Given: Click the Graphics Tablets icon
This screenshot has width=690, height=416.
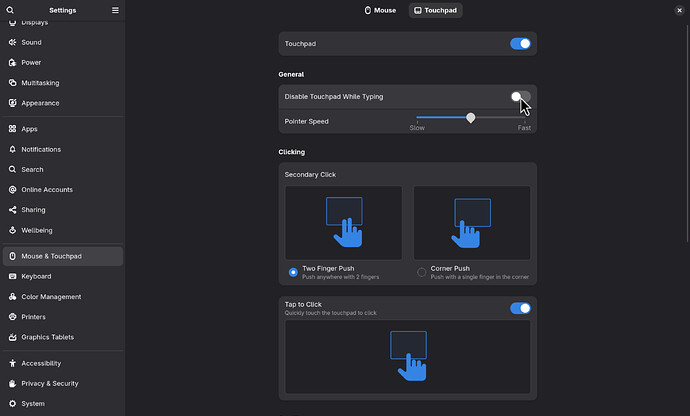Looking at the screenshot, I should point(12,337).
